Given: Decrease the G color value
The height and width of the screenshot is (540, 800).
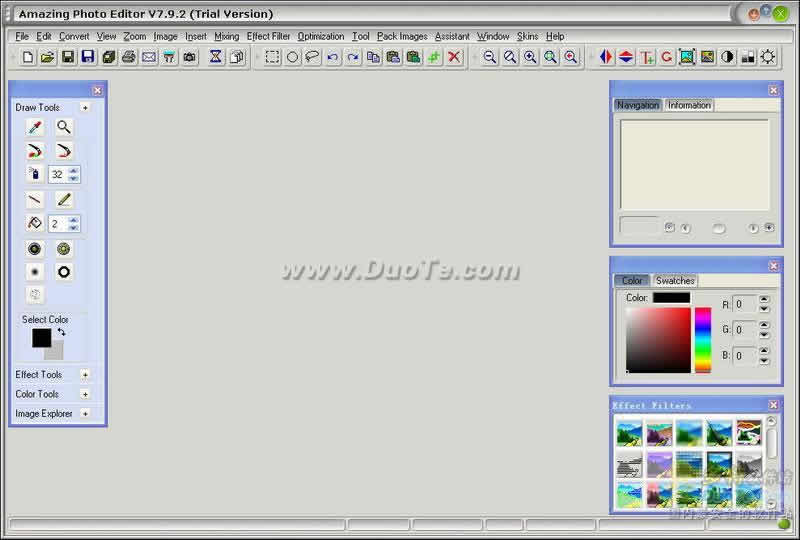Looking at the screenshot, I should point(764,335).
